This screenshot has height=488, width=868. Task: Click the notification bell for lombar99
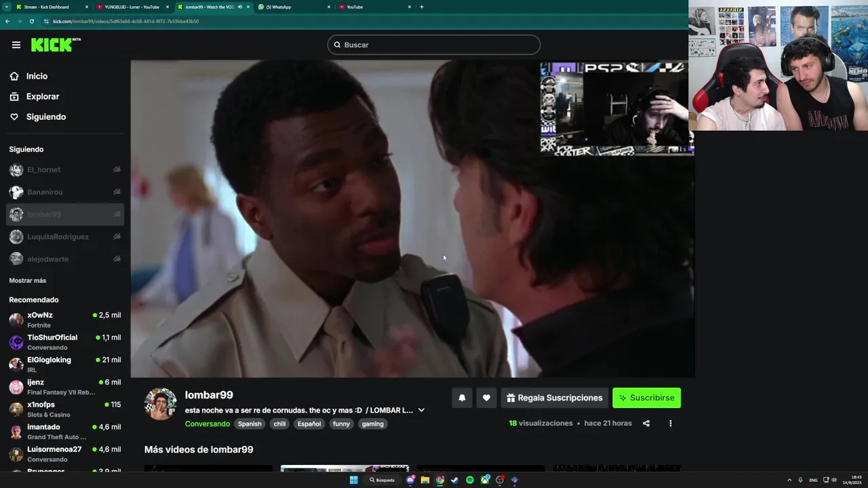tap(462, 398)
